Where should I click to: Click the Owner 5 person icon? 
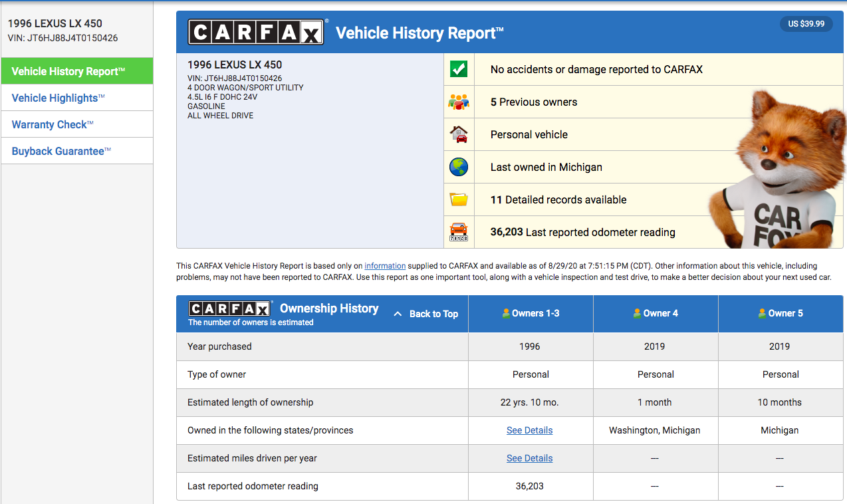[x=762, y=314]
